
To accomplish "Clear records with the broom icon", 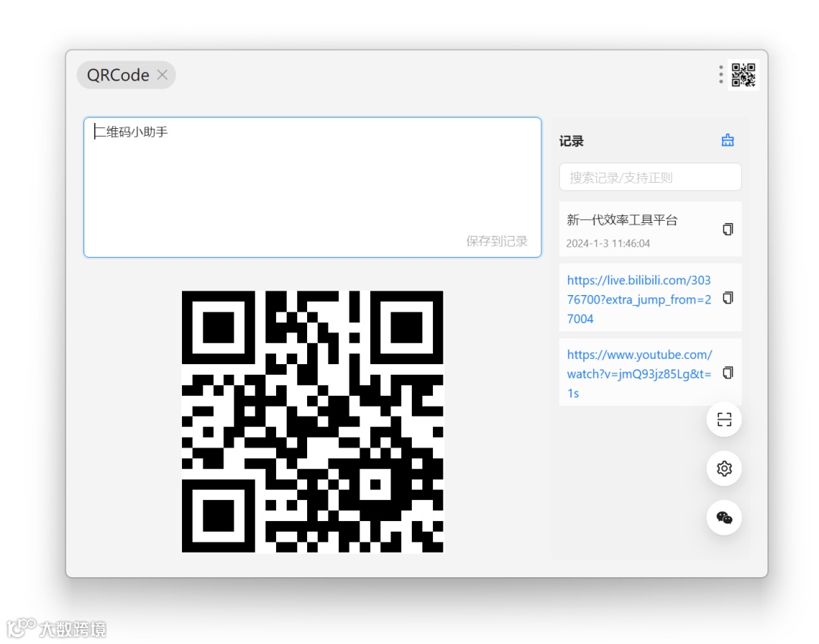I will tap(727, 140).
